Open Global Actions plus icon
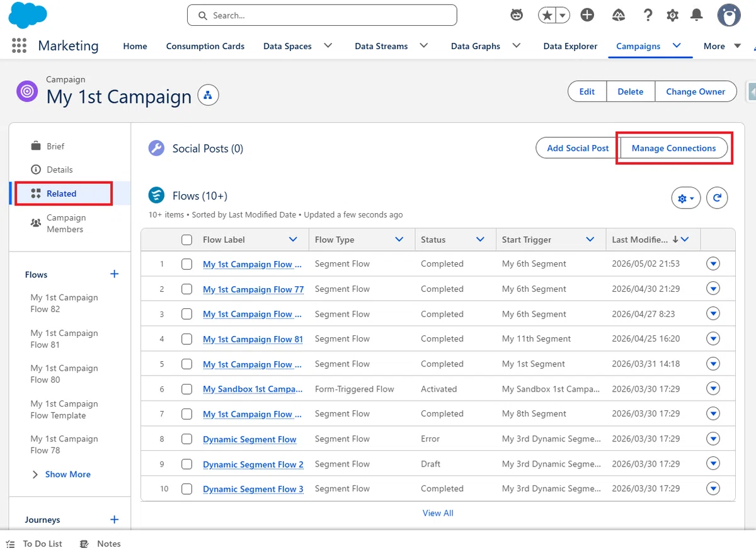 [587, 15]
